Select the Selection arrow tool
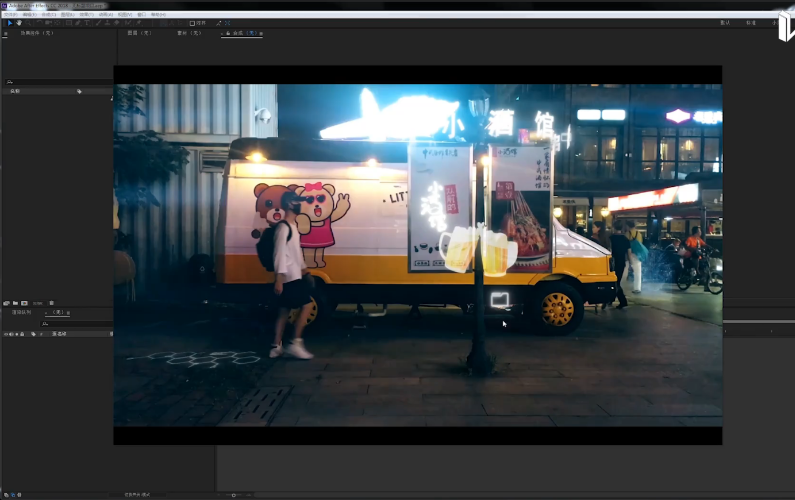795x500 pixels. [10, 23]
